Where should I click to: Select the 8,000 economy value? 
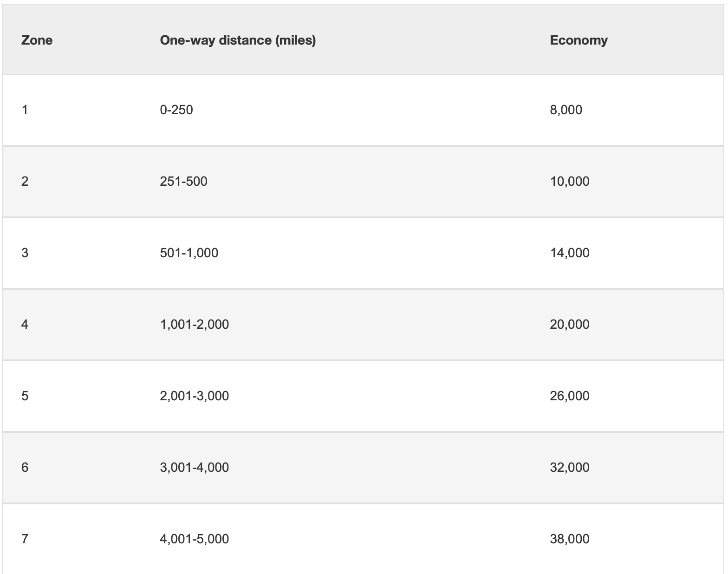566,110
